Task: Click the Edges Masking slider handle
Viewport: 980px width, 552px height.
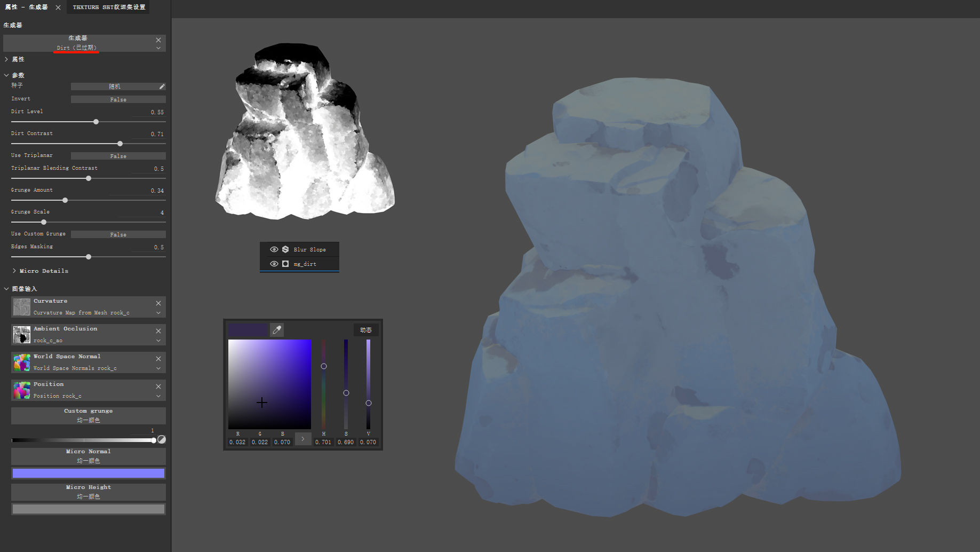Action: pyautogui.click(x=89, y=257)
